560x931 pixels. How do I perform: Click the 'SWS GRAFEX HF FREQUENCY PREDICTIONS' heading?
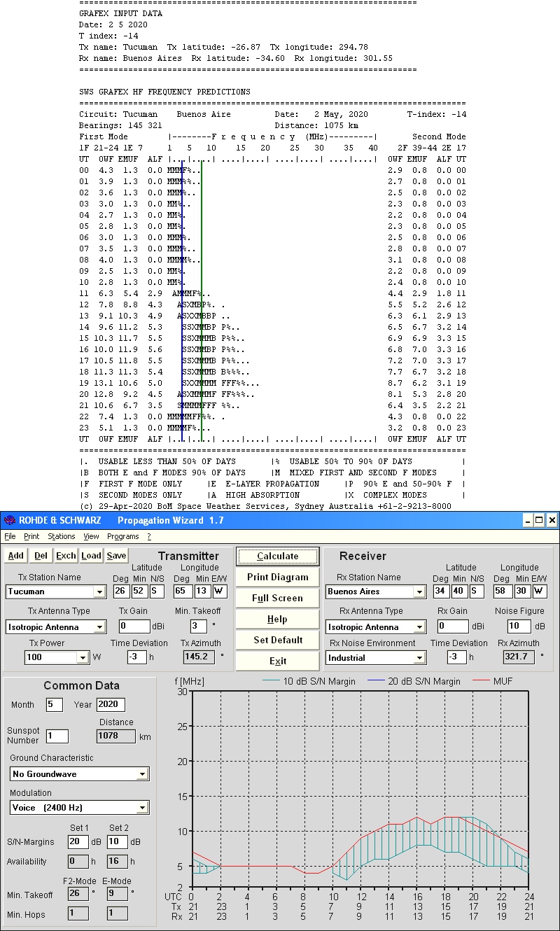(164, 92)
